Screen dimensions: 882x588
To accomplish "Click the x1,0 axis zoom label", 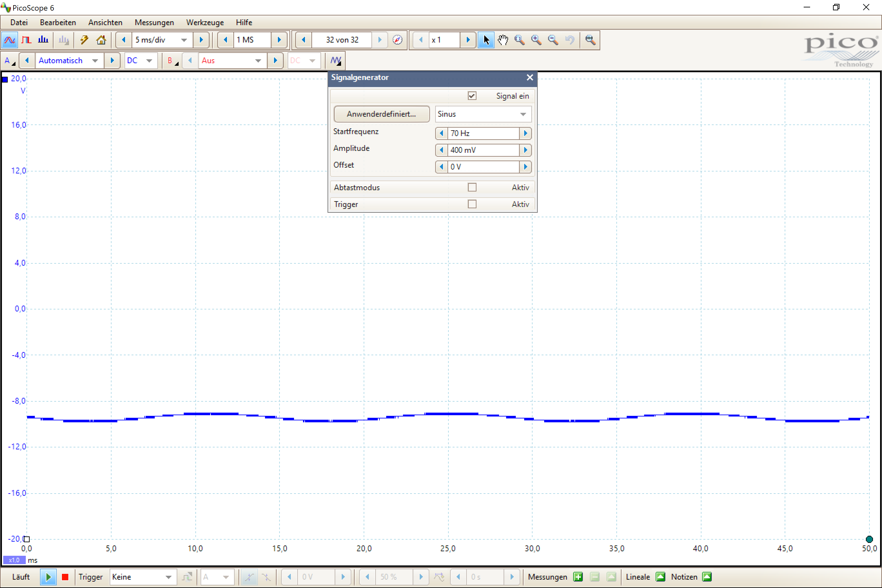I will pyautogui.click(x=14, y=560).
